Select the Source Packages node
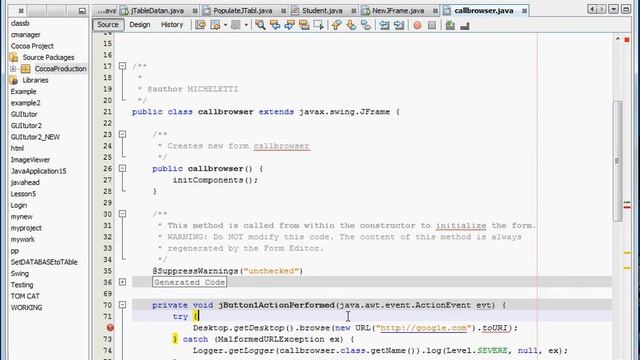 pyautogui.click(x=48, y=58)
